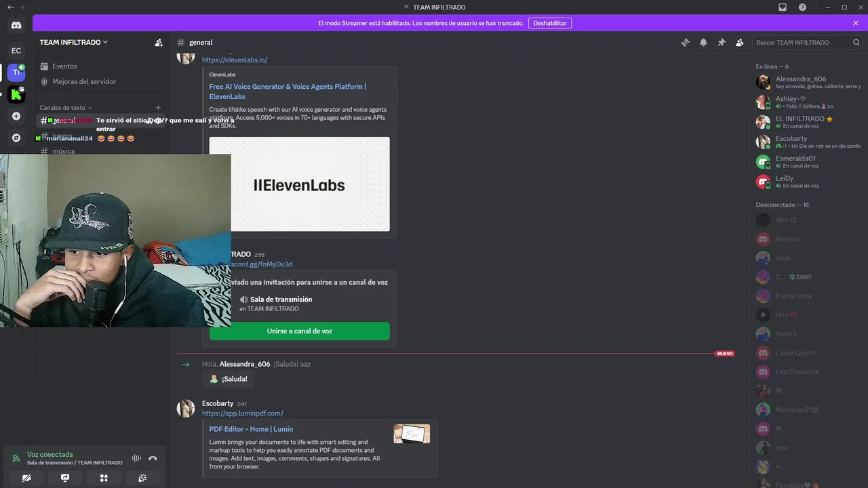
Task: Select offline member Anneris
Action: point(808,239)
